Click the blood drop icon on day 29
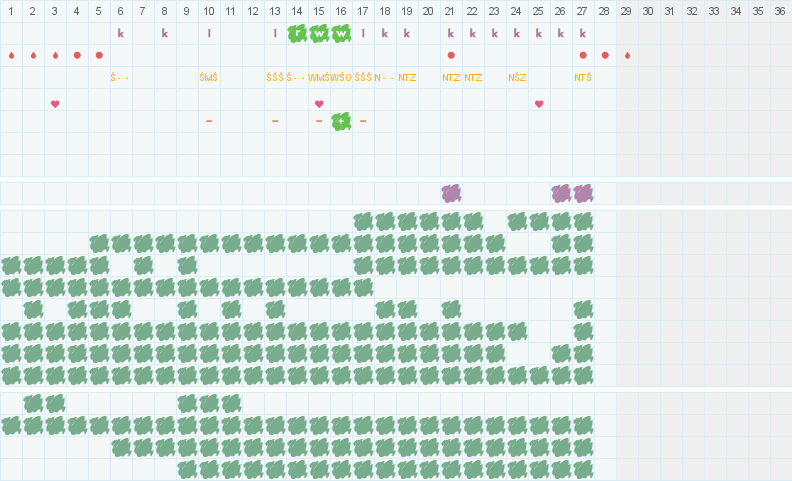The image size is (792, 481). [x=627, y=55]
